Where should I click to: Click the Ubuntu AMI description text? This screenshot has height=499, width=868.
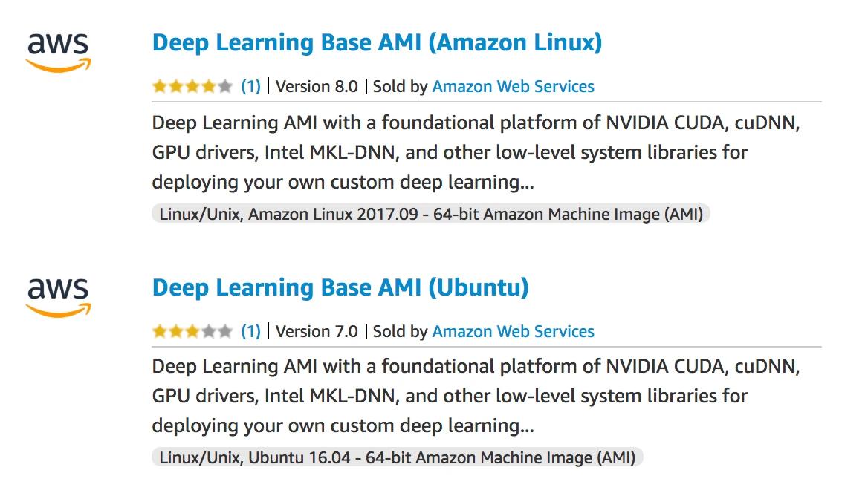pyautogui.click(x=476, y=396)
